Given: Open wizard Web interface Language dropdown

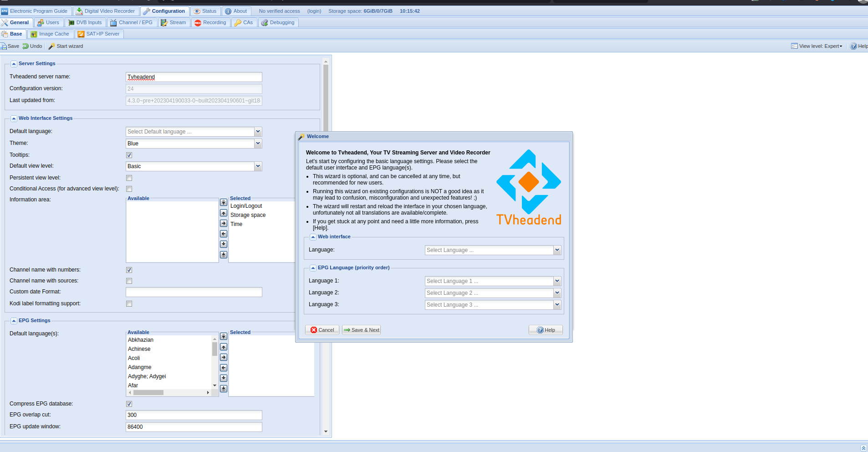Looking at the screenshot, I should coord(557,250).
